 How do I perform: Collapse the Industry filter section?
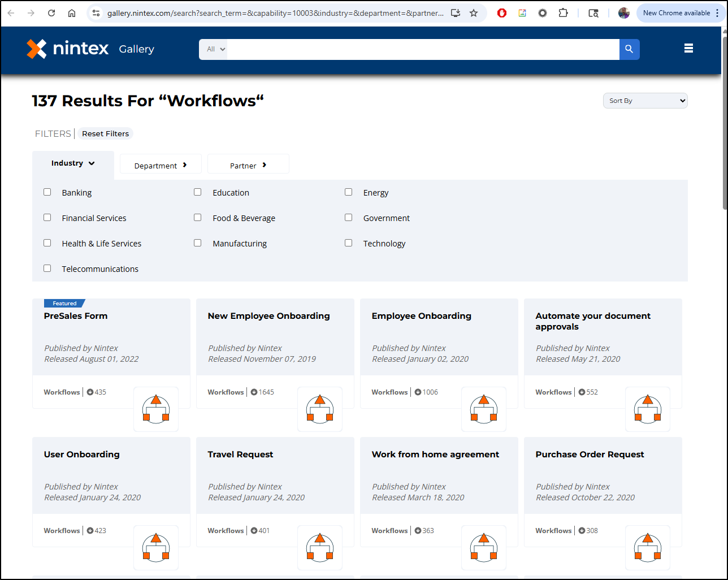click(x=73, y=163)
